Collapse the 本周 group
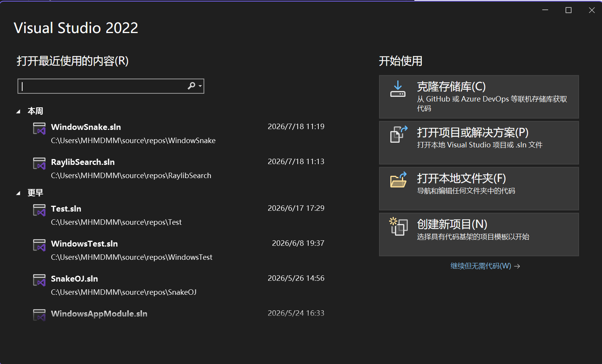This screenshot has width=602, height=364. [x=18, y=112]
